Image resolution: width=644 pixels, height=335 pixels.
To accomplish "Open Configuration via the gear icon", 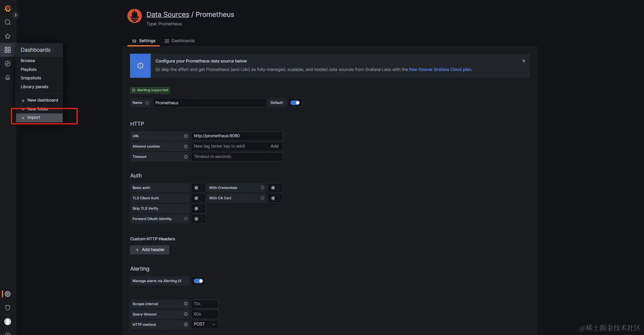I will tap(8, 294).
